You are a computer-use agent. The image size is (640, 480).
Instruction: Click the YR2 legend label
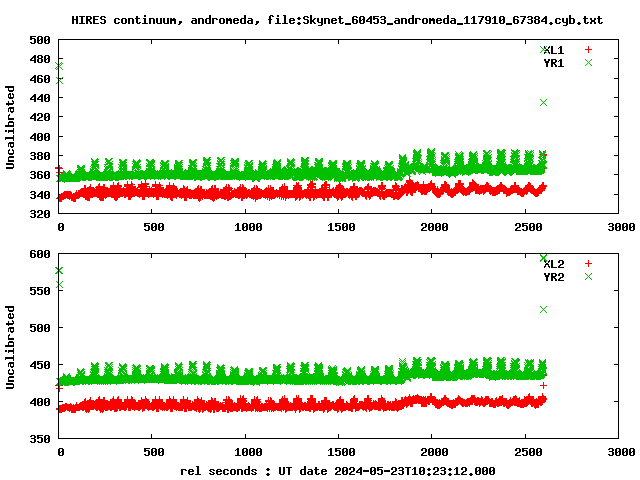pyautogui.click(x=554, y=277)
